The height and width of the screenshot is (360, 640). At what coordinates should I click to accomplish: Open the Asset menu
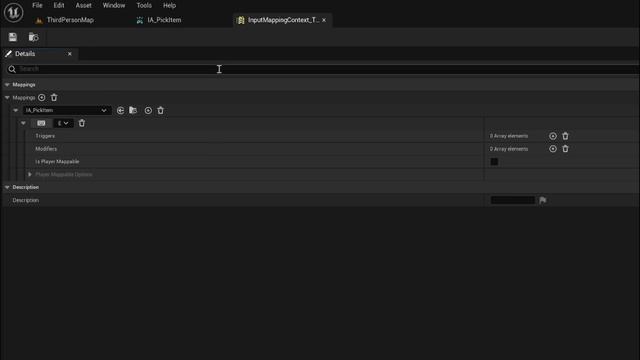pos(83,5)
